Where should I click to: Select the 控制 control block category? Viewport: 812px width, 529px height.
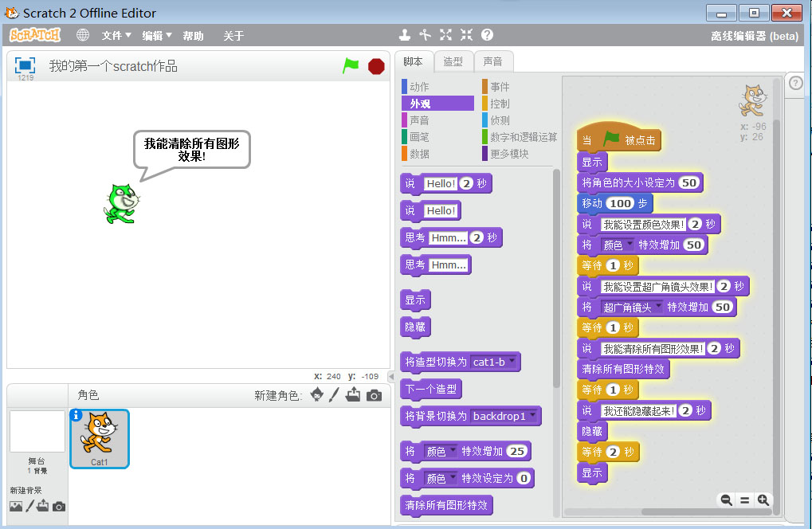pyautogui.click(x=520, y=104)
